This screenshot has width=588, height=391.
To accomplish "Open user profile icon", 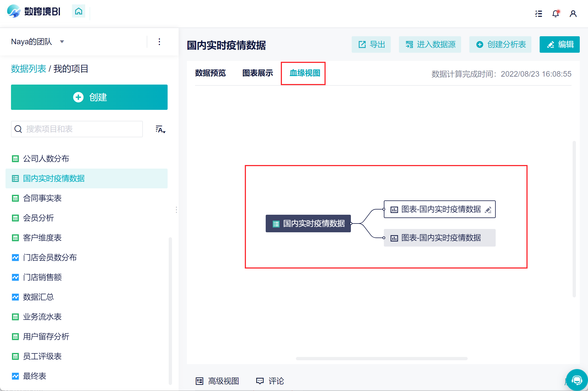I will pyautogui.click(x=573, y=13).
